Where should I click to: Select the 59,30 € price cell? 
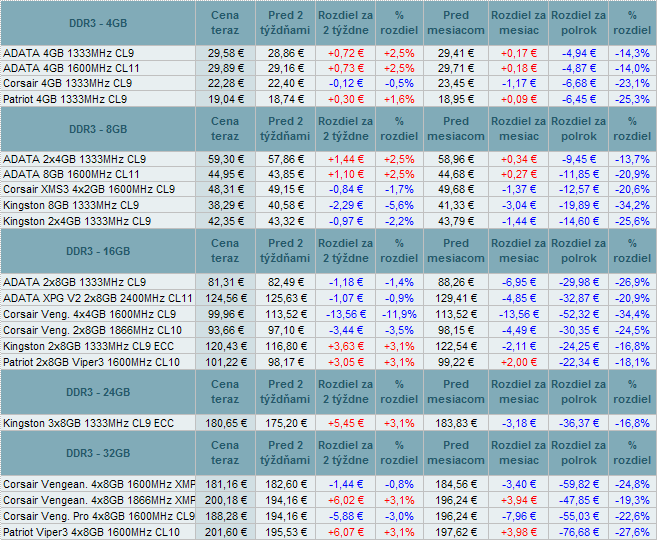(x=225, y=159)
